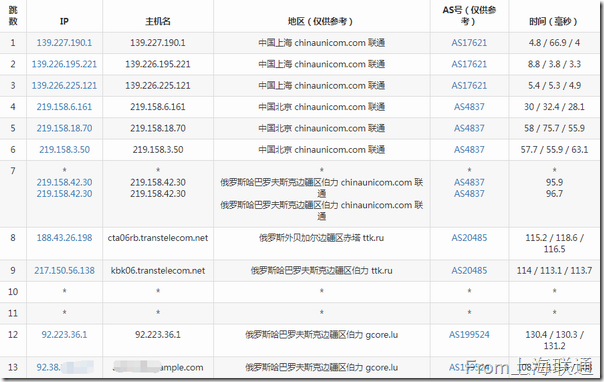This screenshot has height=382, width=604.
Task: Open IP link 188.43.26.198
Action: 64,238
